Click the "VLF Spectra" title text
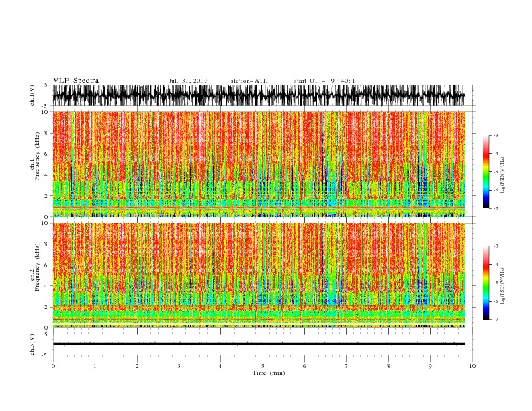This screenshot has width=532, height=411. 76,81
